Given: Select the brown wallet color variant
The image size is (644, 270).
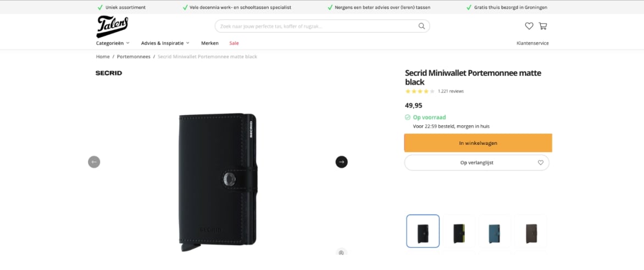Looking at the screenshot, I should point(531,231).
